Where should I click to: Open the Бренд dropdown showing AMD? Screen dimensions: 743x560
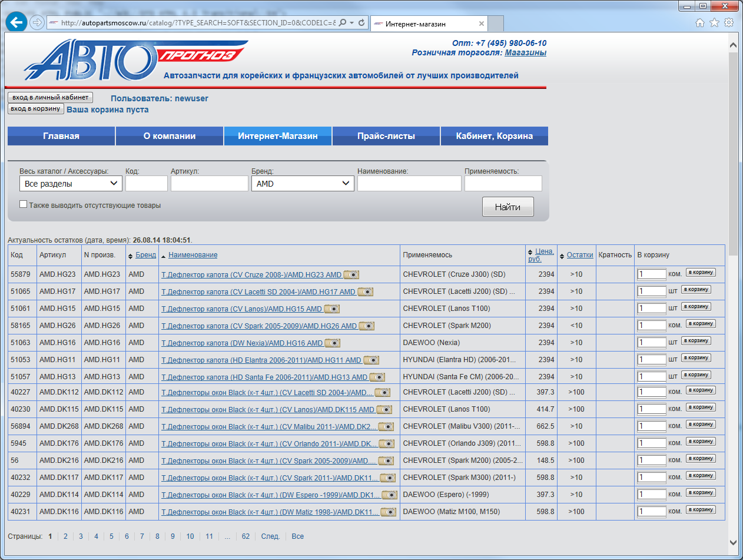tap(303, 184)
